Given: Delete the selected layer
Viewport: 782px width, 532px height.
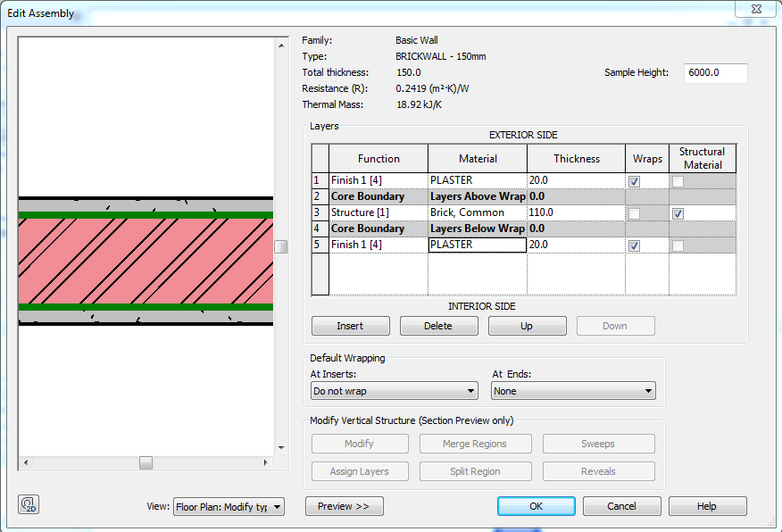Looking at the screenshot, I should tap(438, 325).
